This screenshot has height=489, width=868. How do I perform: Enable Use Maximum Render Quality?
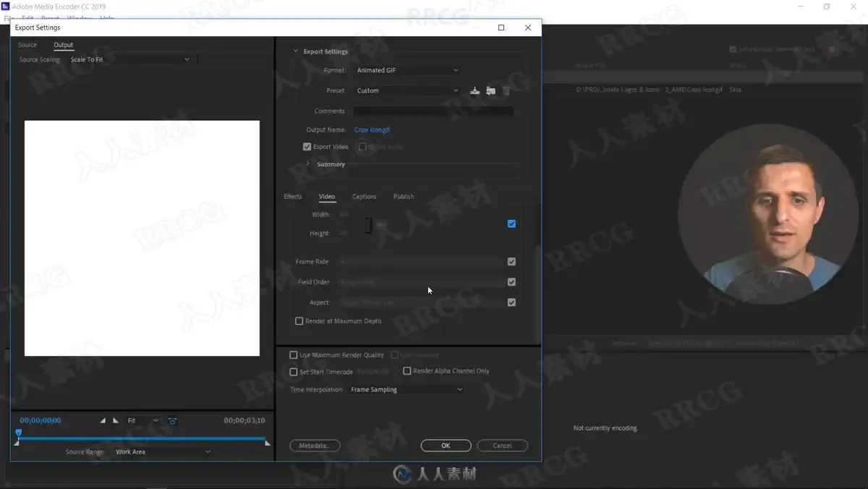pos(293,355)
